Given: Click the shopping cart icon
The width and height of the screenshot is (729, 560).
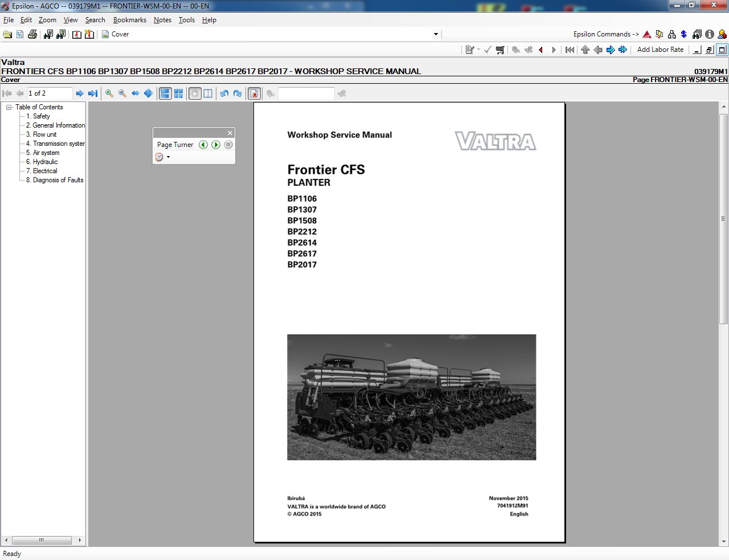Looking at the screenshot, I should coord(500,50).
